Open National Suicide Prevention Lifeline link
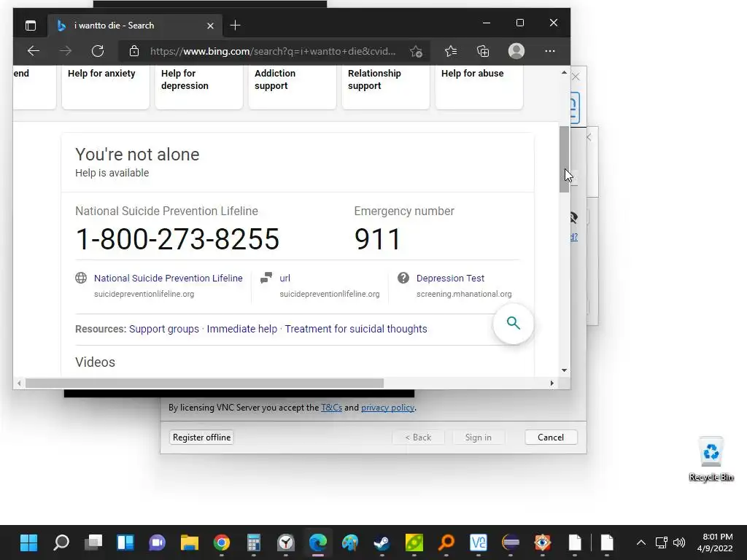Viewport: 747px width, 560px height. click(169, 278)
